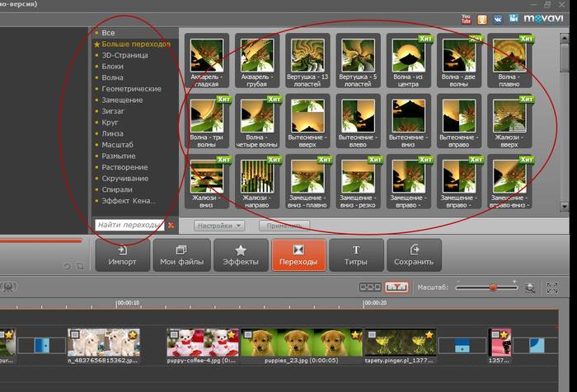Viewport: 577px width, 392px height.
Task: Open the Настройки dropdown
Action: (x=220, y=225)
